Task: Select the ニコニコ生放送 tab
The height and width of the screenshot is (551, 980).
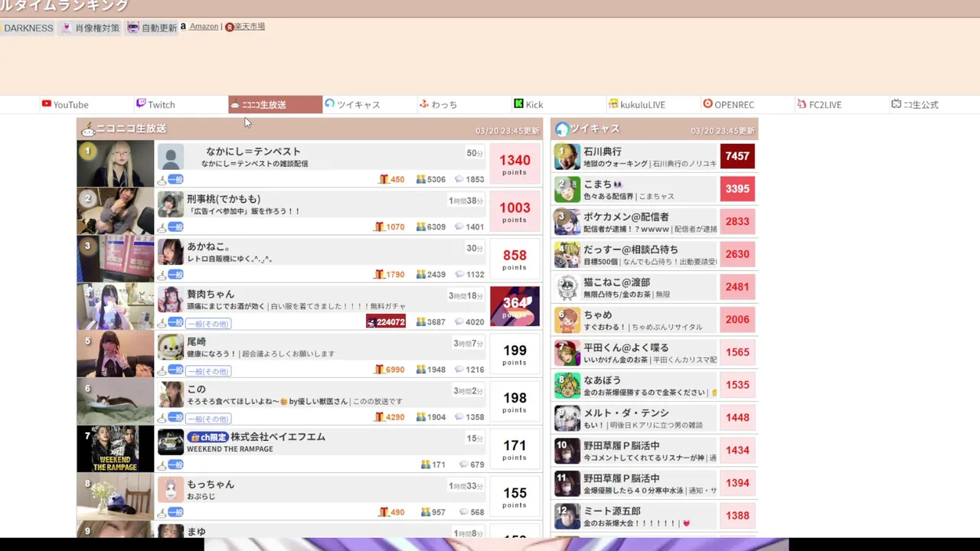Action: click(275, 105)
